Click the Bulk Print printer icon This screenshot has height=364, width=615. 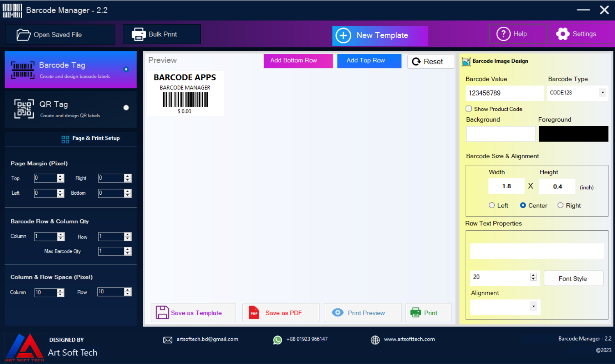pos(138,34)
